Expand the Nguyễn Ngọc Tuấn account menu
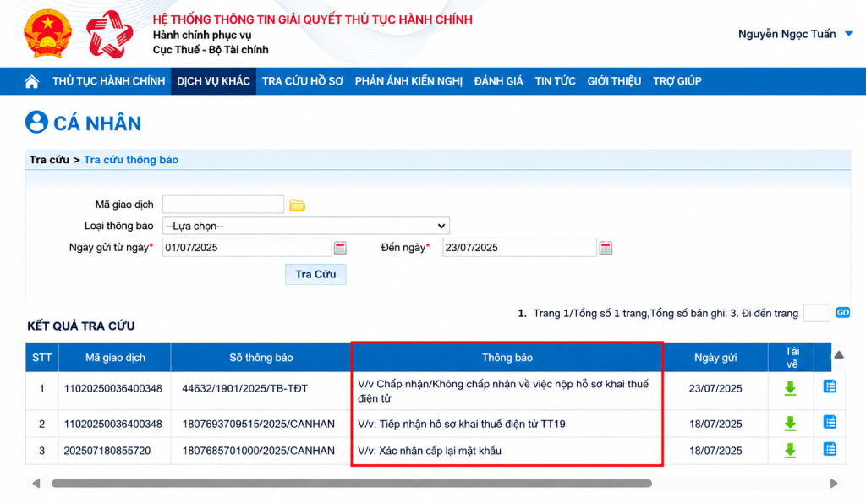 point(849,34)
